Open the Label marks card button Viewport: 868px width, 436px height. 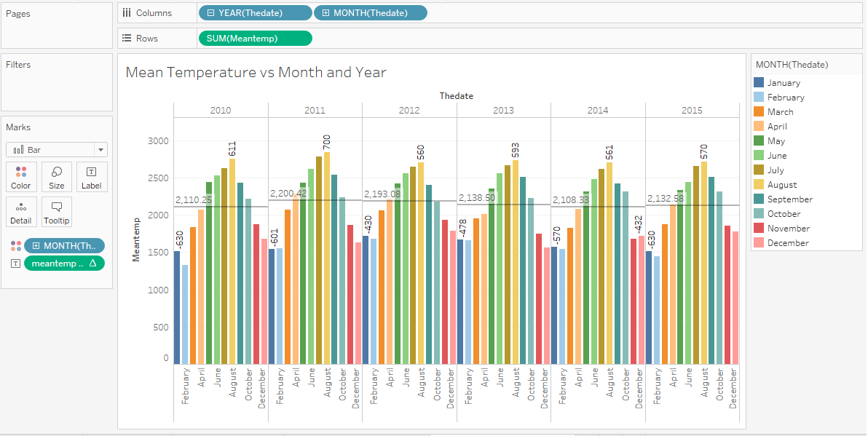point(91,177)
